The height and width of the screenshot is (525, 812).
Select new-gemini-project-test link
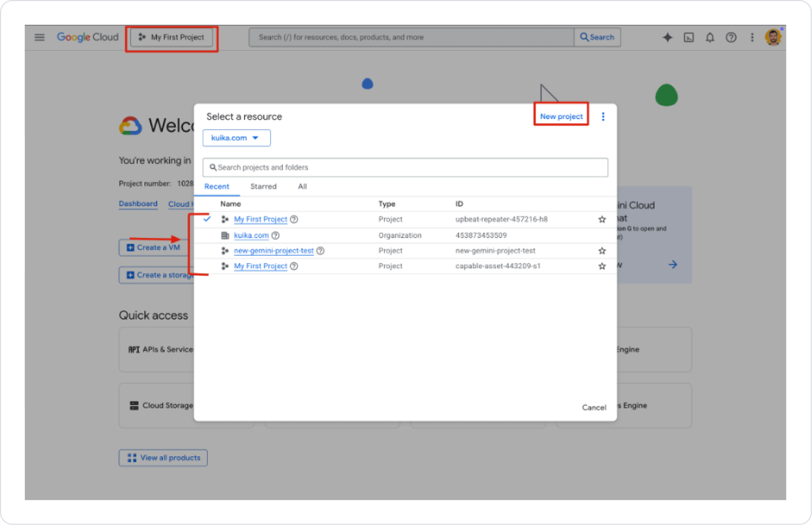tap(274, 251)
